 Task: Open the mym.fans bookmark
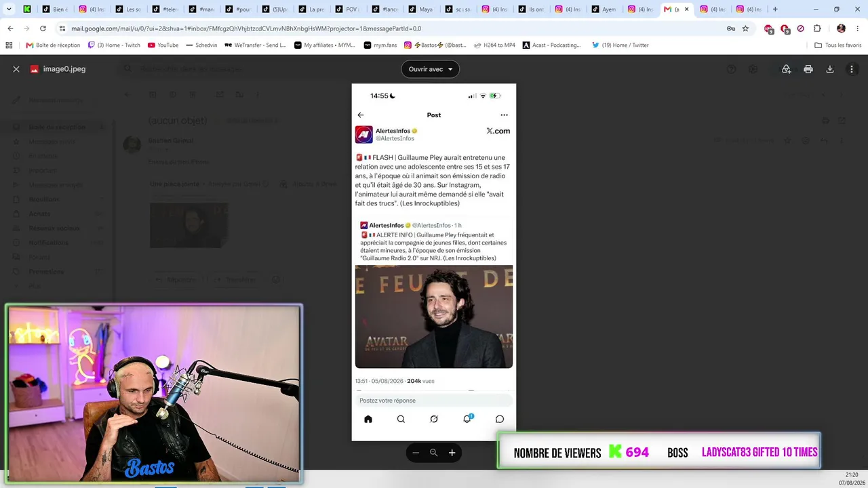click(x=380, y=45)
